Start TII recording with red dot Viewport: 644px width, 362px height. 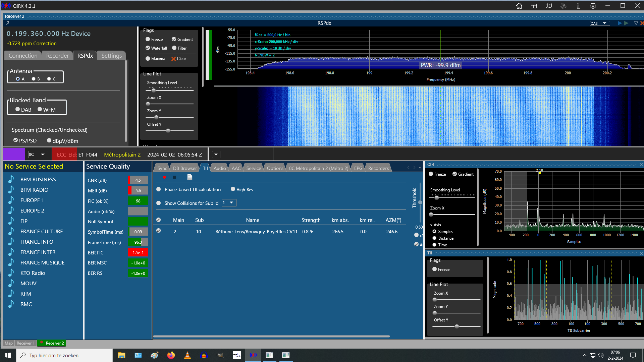[x=164, y=177]
